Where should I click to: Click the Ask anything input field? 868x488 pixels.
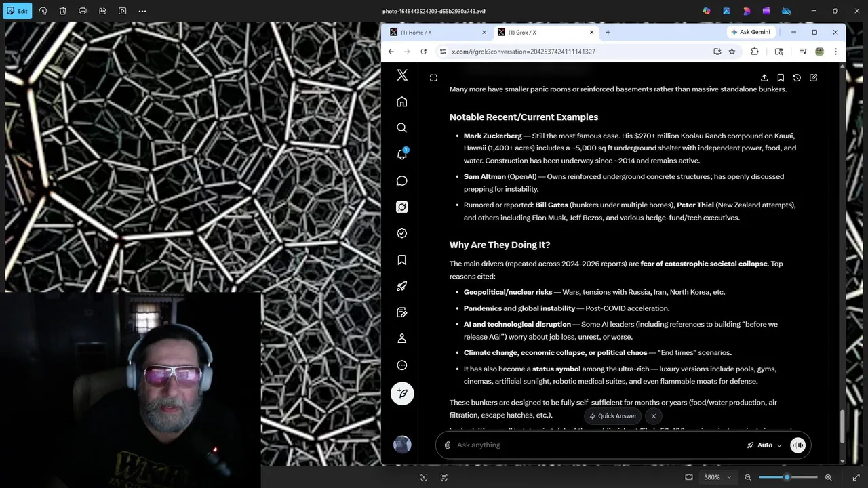[597, 445]
